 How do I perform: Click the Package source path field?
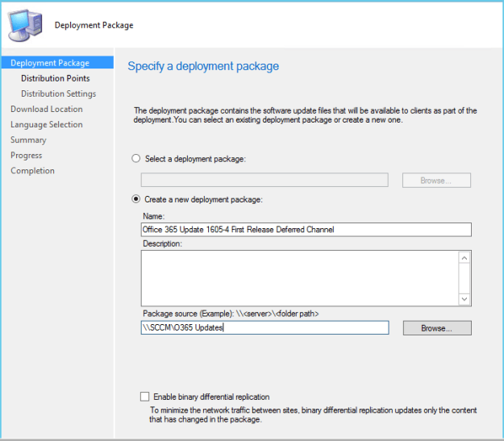coord(264,327)
